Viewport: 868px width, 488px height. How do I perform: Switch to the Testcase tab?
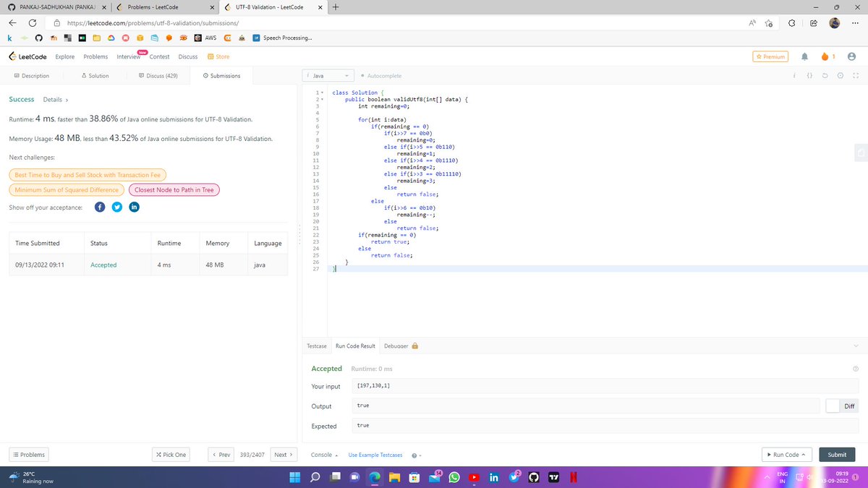pos(317,346)
